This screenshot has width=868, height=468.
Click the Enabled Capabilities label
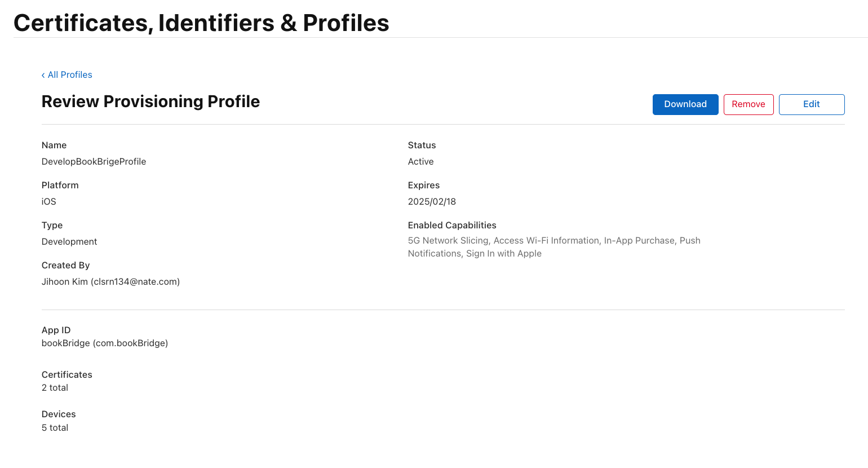(452, 226)
